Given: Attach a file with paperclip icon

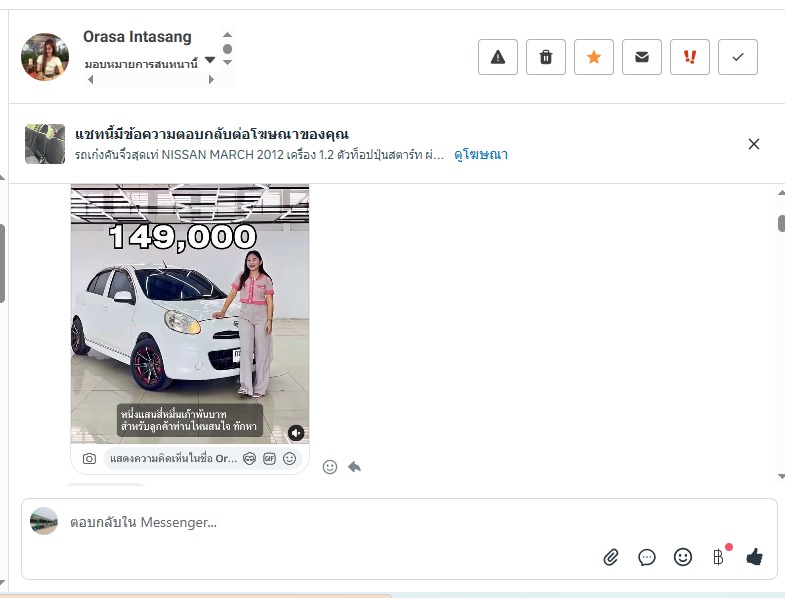Looking at the screenshot, I should 611,557.
